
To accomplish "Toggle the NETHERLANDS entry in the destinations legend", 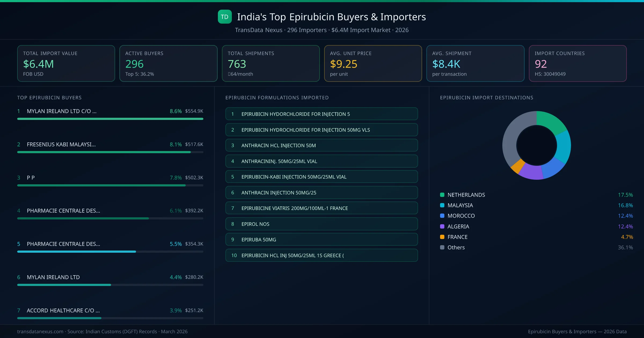I will [466, 195].
